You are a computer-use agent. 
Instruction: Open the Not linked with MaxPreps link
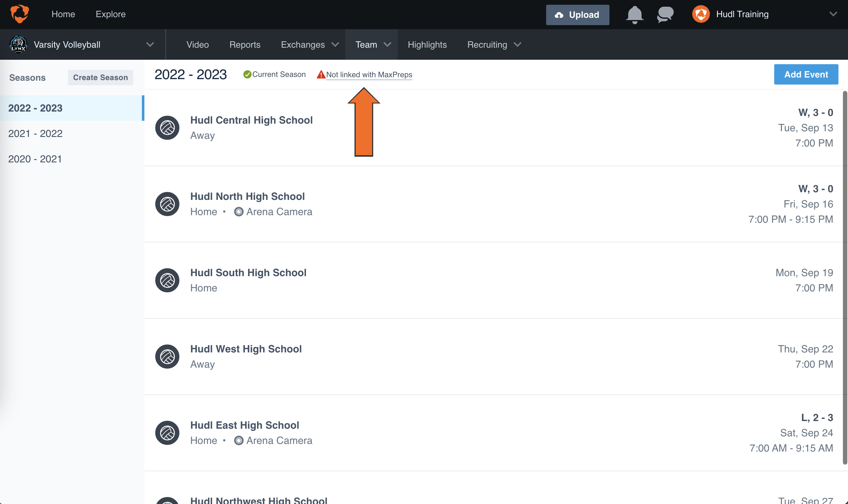click(x=369, y=75)
